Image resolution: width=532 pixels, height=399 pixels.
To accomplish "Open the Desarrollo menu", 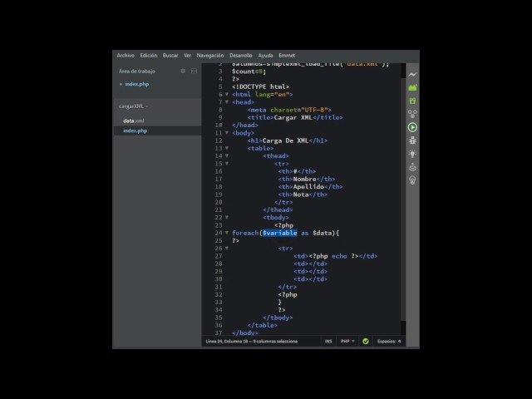I will click(241, 56).
